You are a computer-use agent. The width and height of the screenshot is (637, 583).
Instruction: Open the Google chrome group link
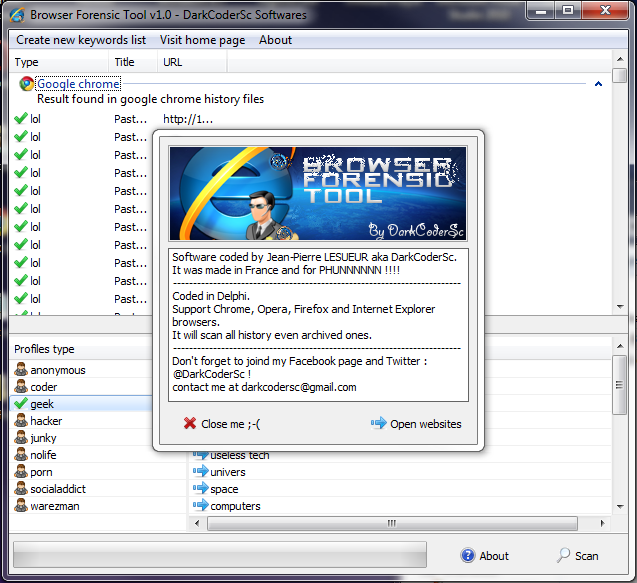(x=78, y=84)
